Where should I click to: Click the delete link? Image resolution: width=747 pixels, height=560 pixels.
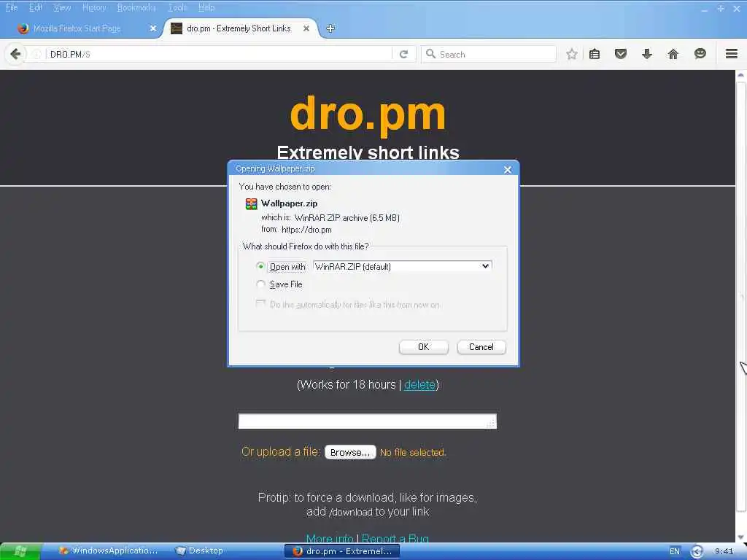coord(419,385)
